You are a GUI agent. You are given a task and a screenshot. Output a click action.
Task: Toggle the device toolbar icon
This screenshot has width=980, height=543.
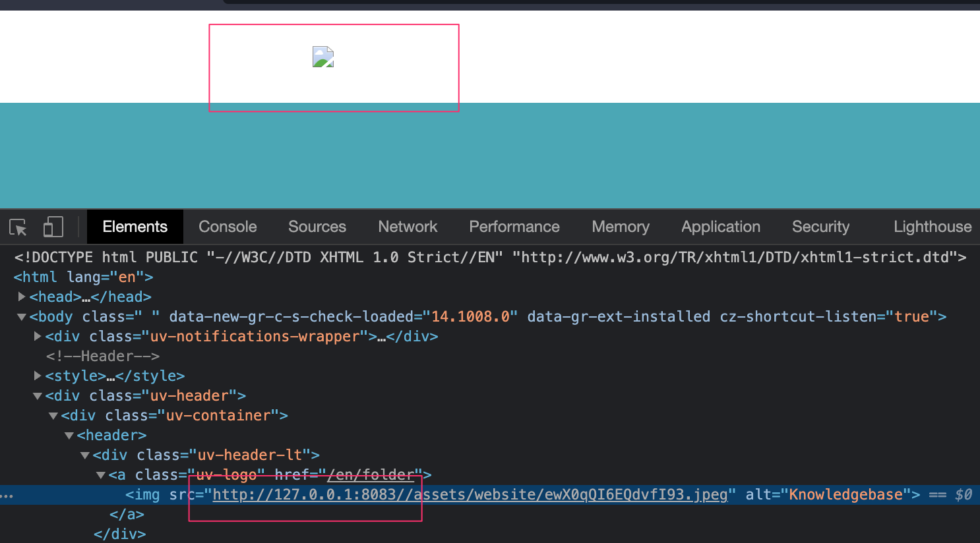53,227
